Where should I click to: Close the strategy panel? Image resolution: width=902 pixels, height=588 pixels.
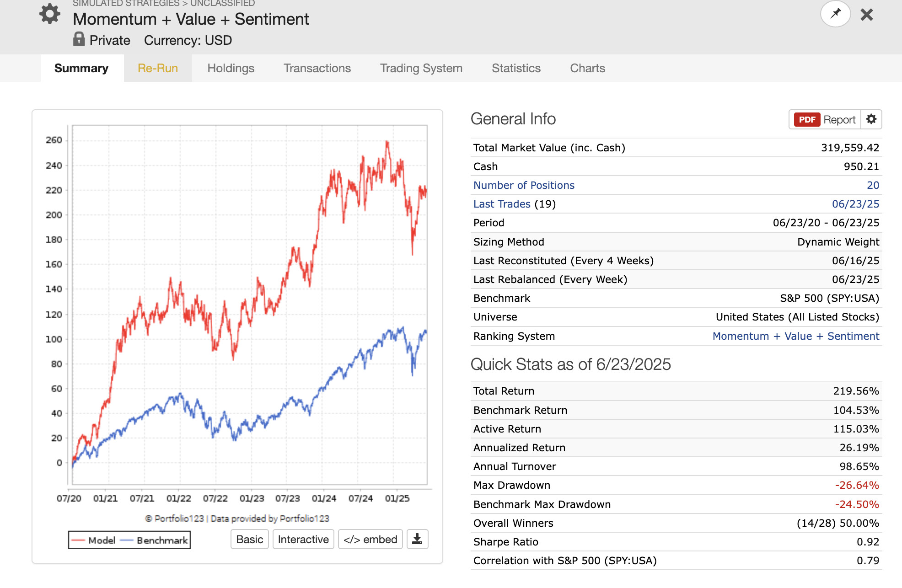866,15
